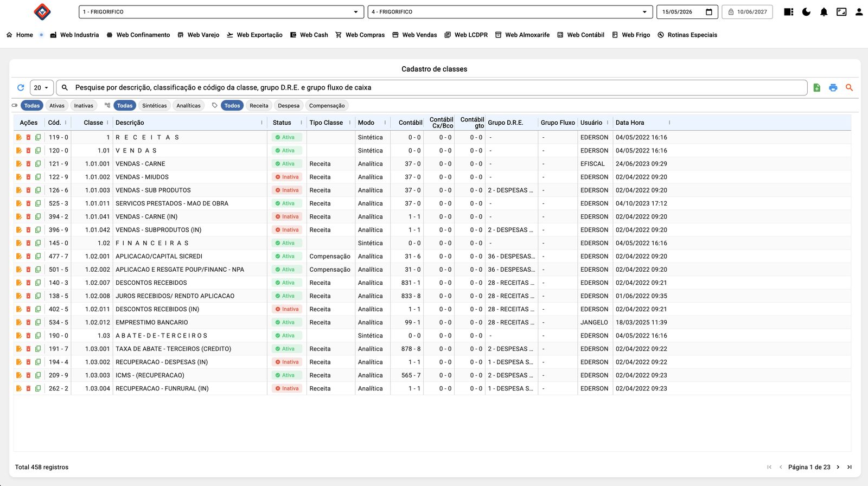Viewport: 868px width, 486px height.
Task: Jump to last page arrow
Action: point(850,467)
